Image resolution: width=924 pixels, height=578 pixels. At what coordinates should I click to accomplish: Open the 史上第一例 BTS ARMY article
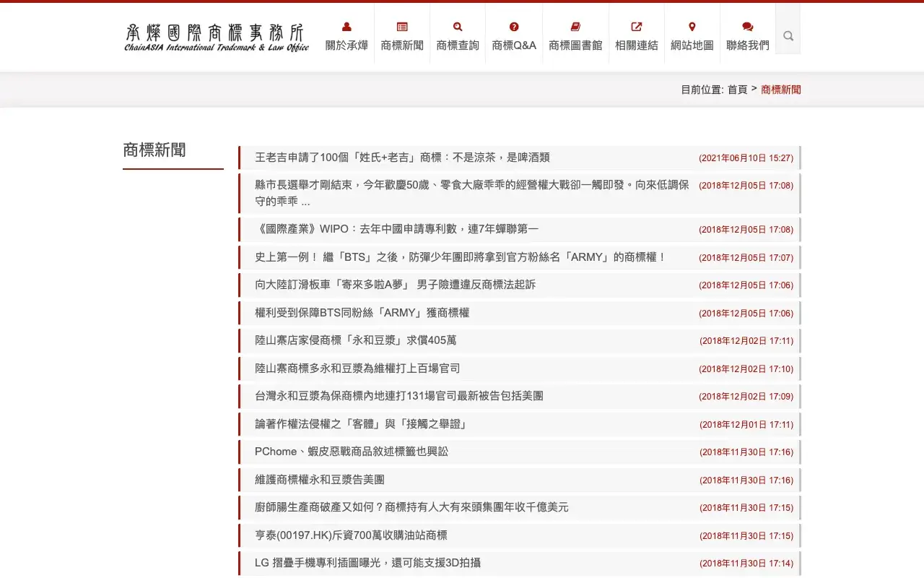pyautogui.click(x=461, y=257)
